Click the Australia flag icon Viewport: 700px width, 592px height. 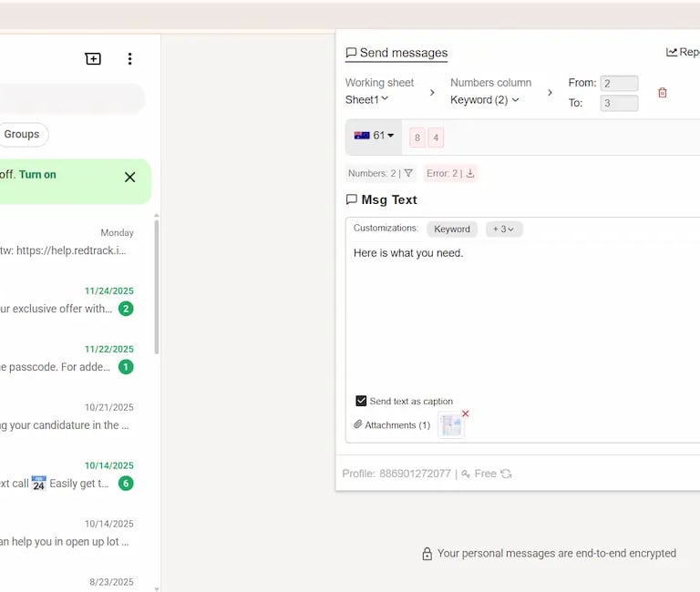(x=362, y=135)
